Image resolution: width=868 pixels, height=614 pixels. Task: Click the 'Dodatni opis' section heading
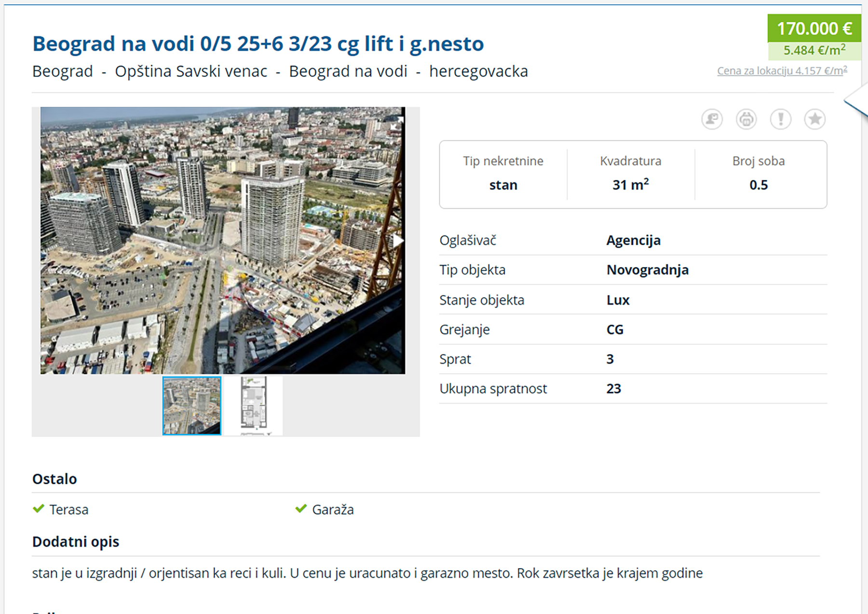(x=76, y=542)
